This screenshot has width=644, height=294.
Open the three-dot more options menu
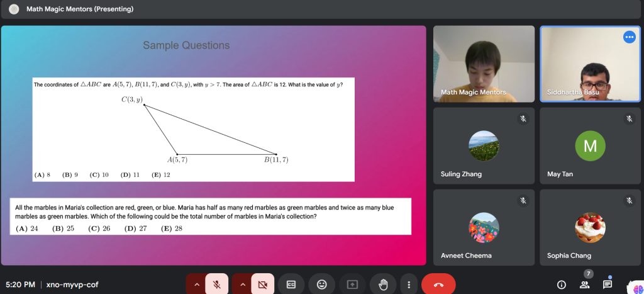[x=409, y=285]
